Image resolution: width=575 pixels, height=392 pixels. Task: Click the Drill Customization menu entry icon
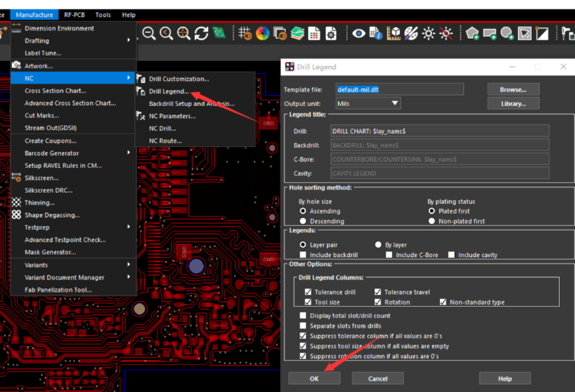(x=141, y=79)
